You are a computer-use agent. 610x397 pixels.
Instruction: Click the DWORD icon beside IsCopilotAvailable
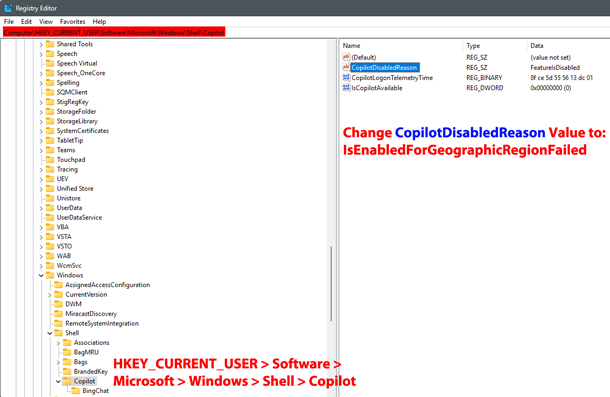coord(346,88)
